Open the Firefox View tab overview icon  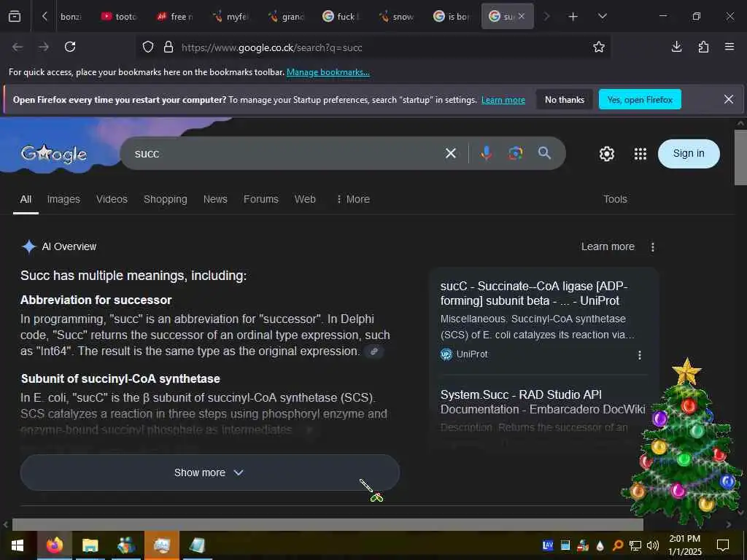tap(15, 16)
